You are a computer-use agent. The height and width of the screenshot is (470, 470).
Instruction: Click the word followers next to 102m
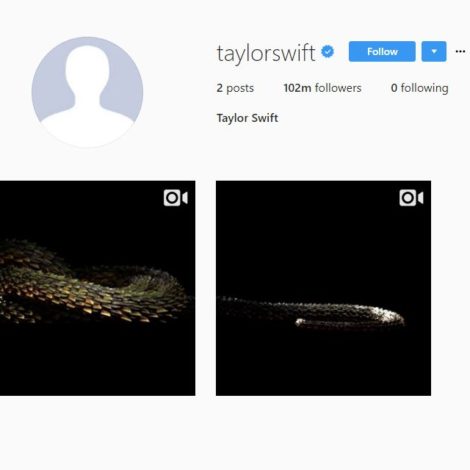point(338,88)
